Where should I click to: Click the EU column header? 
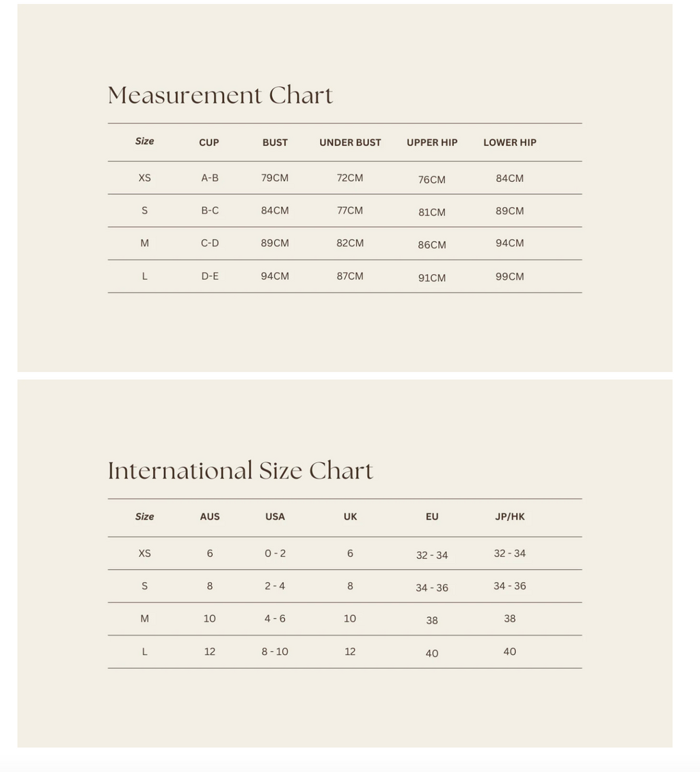[x=432, y=517]
